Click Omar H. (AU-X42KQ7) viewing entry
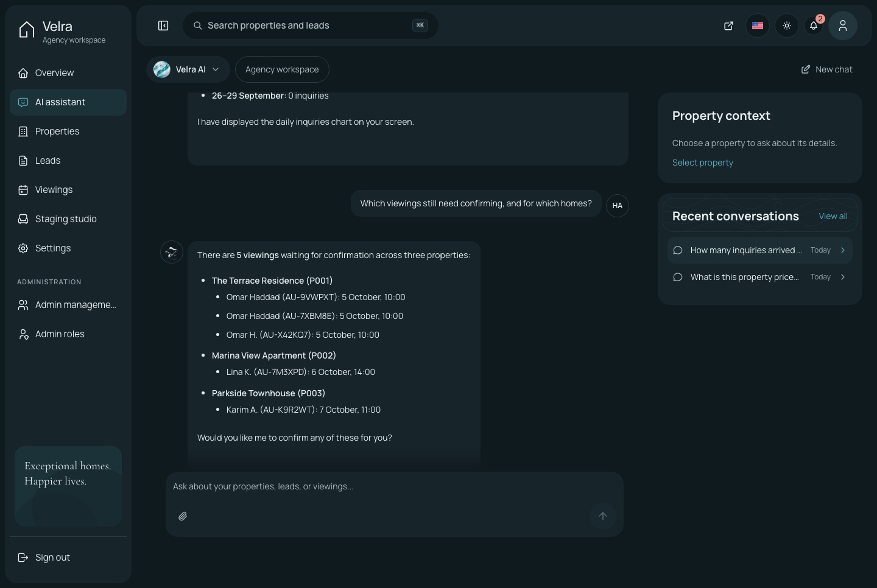The width and height of the screenshot is (877, 588). pos(303,335)
